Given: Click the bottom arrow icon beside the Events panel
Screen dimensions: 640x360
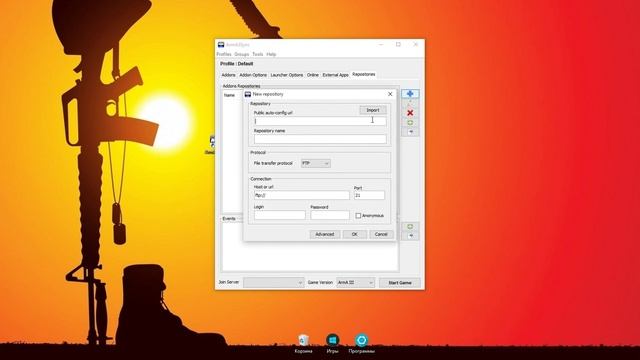Looking at the screenshot, I should coord(410,236).
